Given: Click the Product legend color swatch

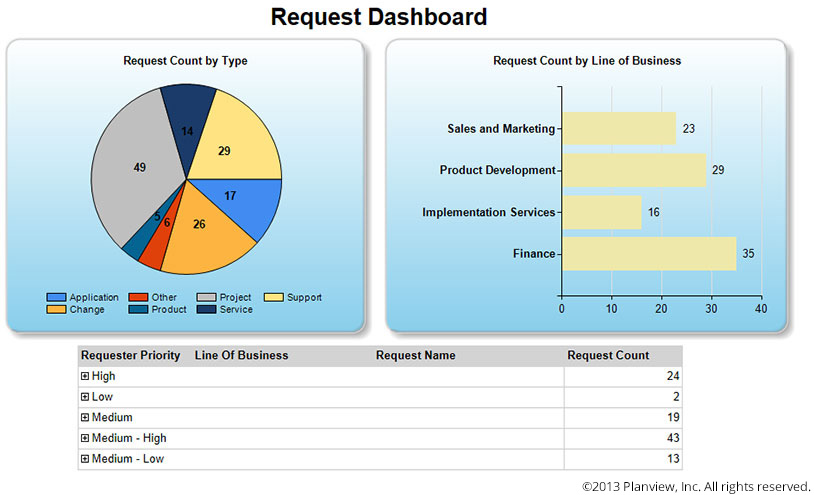Looking at the screenshot, I should (x=138, y=309).
